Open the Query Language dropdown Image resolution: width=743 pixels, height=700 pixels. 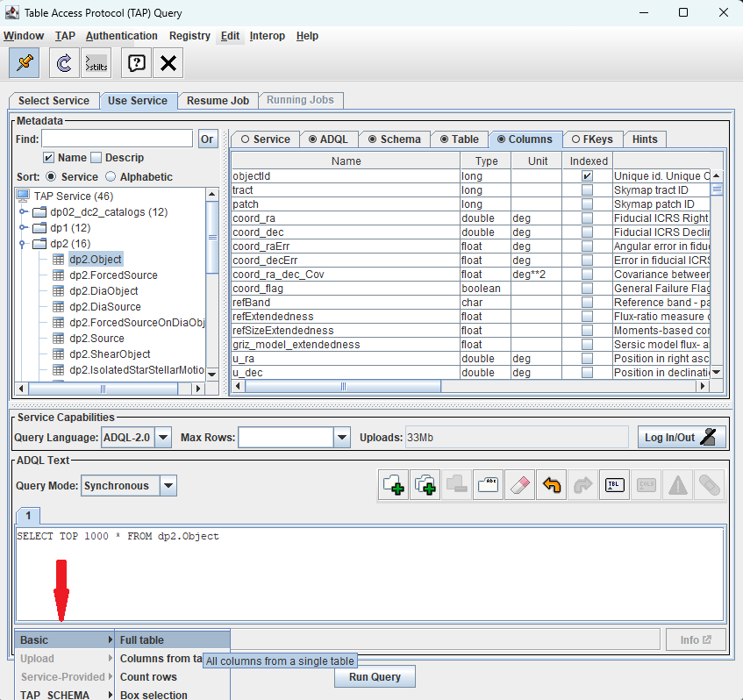[163, 437]
